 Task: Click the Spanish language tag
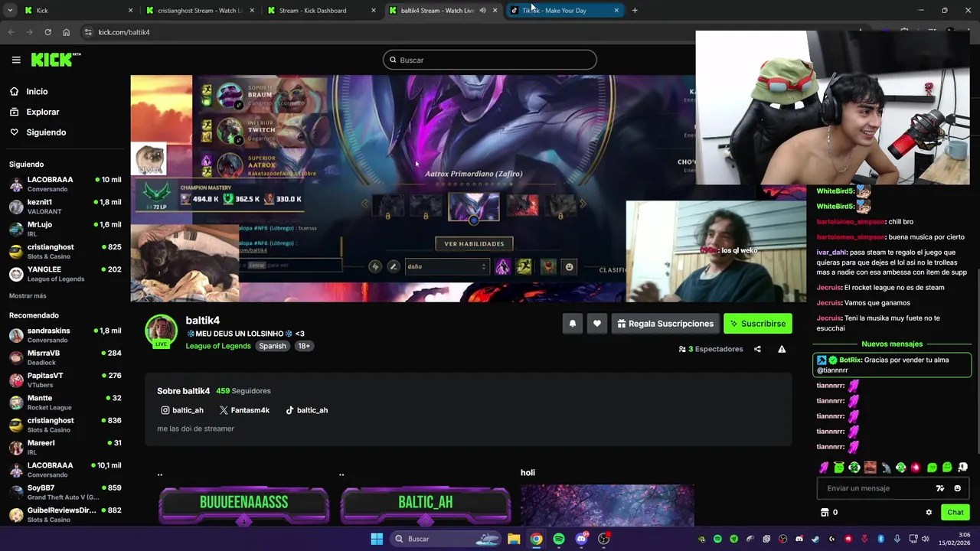pos(272,346)
